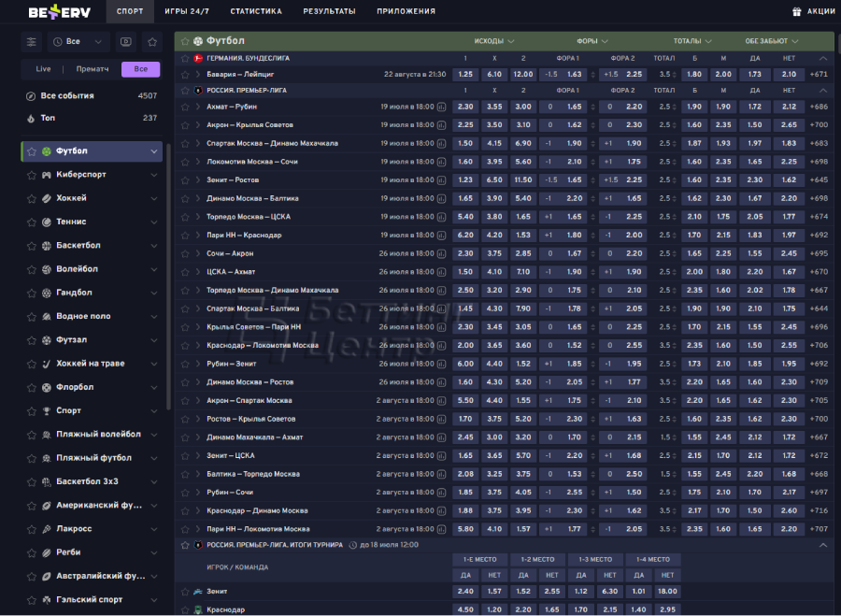
Task: Open the Тоталы market dropdown
Action: tap(692, 41)
